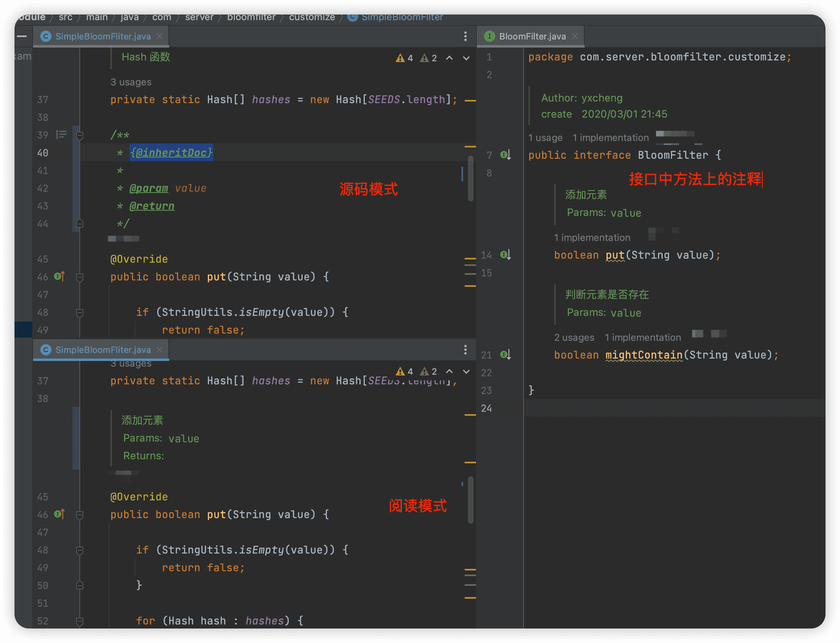
Task: Open the top editor tab options menu
Action: pyautogui.click(x=465, y=36)
